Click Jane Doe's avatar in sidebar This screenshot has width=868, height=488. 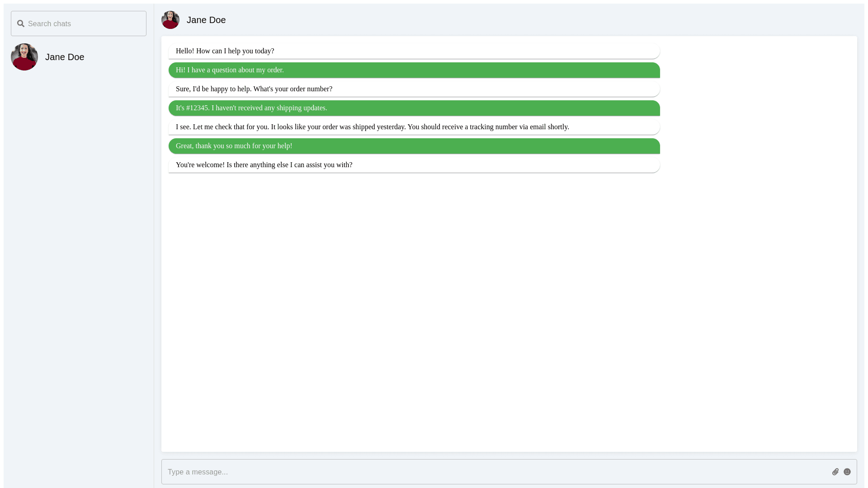click(x=24, y=57)
